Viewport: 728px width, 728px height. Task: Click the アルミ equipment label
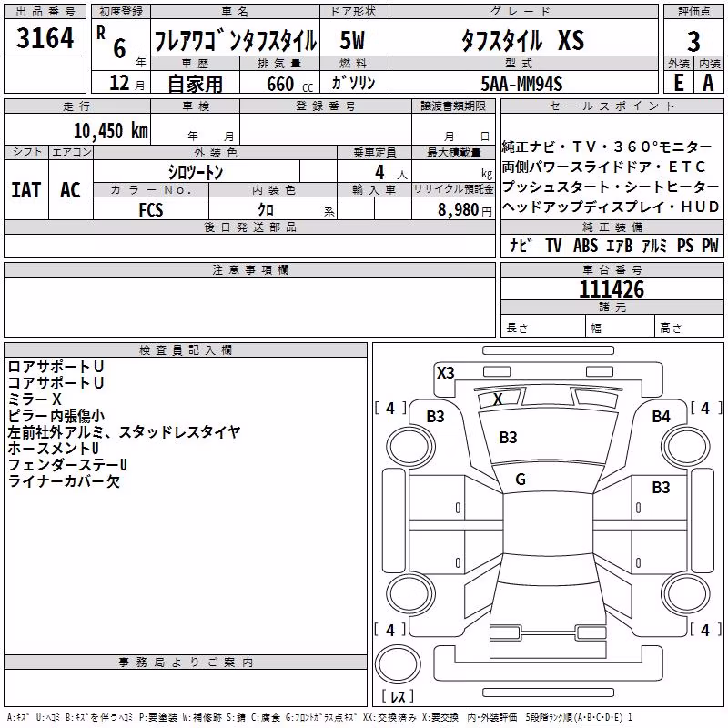pyautogui.click(x=654, y=245)
